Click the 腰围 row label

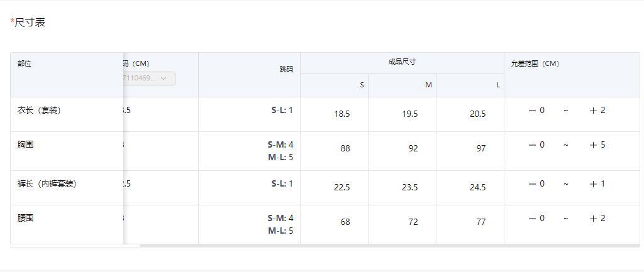[x=25, y=219]
